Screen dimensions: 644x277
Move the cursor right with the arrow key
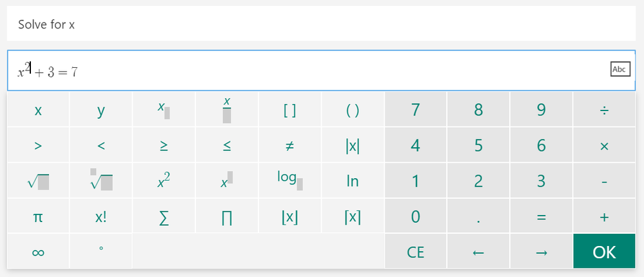[542, 251]
